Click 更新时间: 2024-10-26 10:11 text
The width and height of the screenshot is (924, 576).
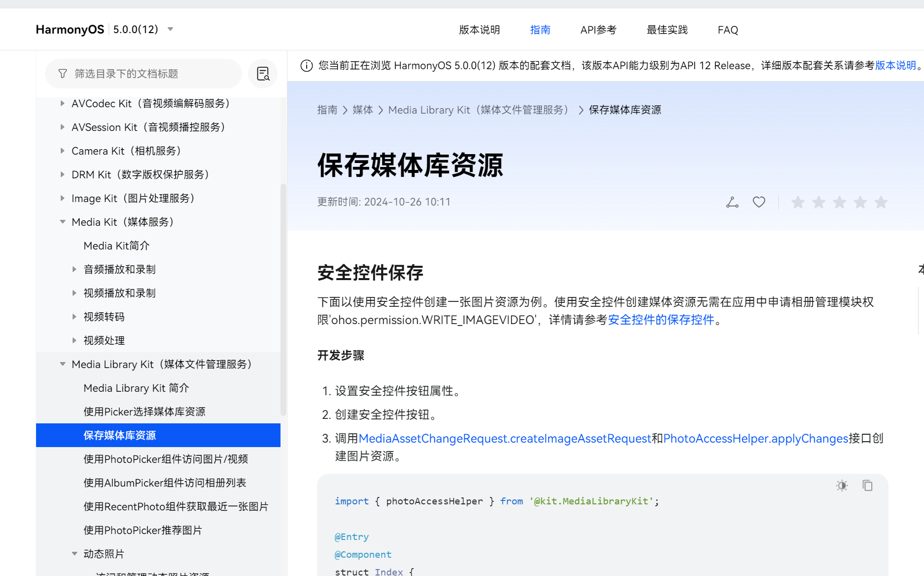(384, 202)
